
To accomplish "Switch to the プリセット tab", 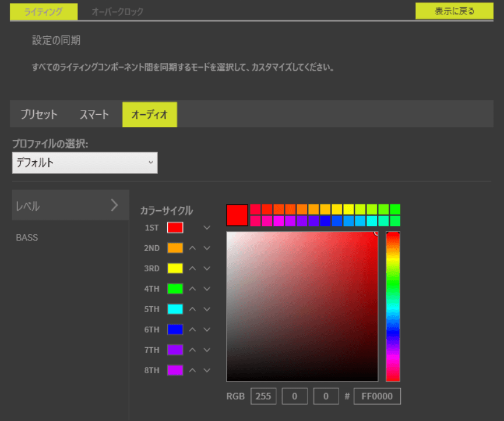I will coord(39,115).
